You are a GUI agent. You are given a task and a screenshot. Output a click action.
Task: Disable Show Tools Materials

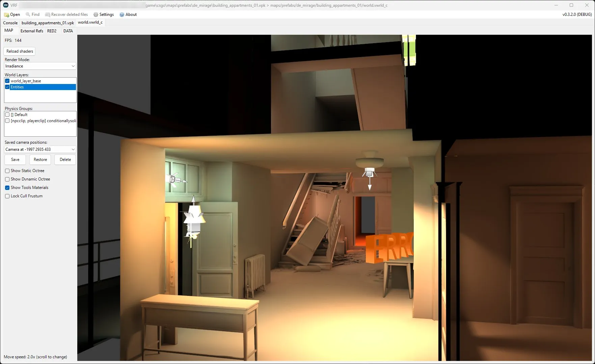[x=7, y=188]
